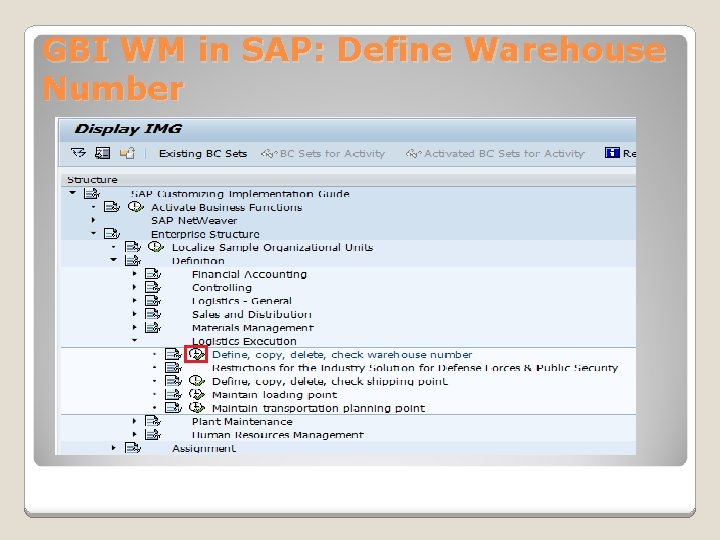Image resolution: width=720 pixels, height=540 pixels.
Task: Select 'Define, copy, delete, check shipping point' row
Action: pos(330,381)
